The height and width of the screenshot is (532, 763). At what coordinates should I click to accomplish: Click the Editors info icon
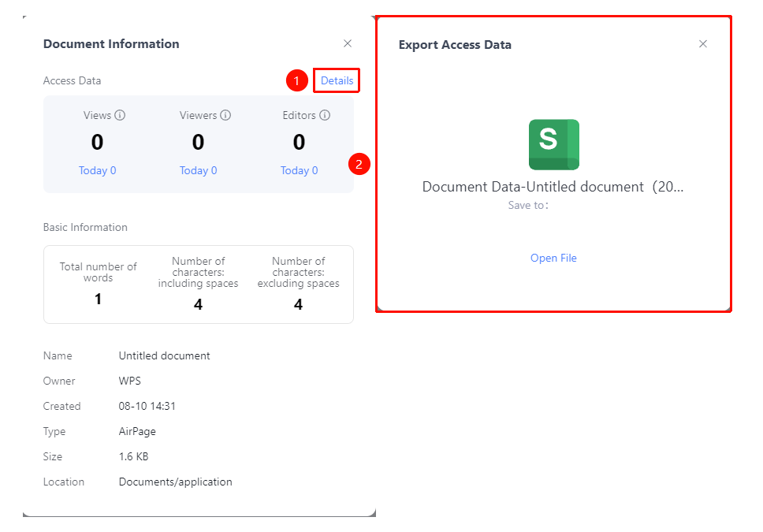pos(325,115)
